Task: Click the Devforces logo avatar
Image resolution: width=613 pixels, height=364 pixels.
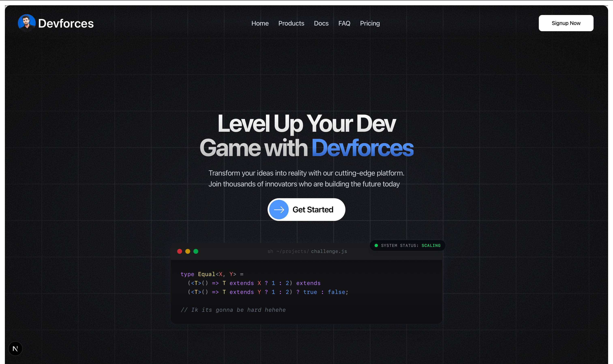Action: (27, 23)
